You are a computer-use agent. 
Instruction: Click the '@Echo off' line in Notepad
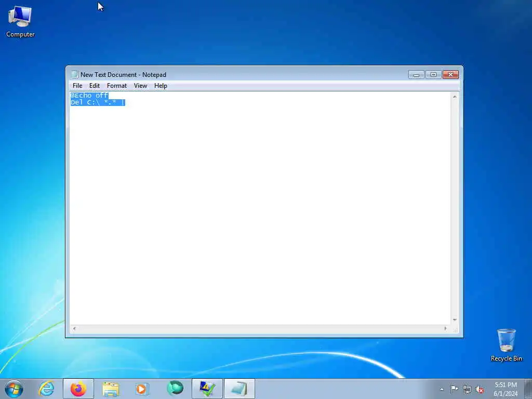(x=89, y=96)
